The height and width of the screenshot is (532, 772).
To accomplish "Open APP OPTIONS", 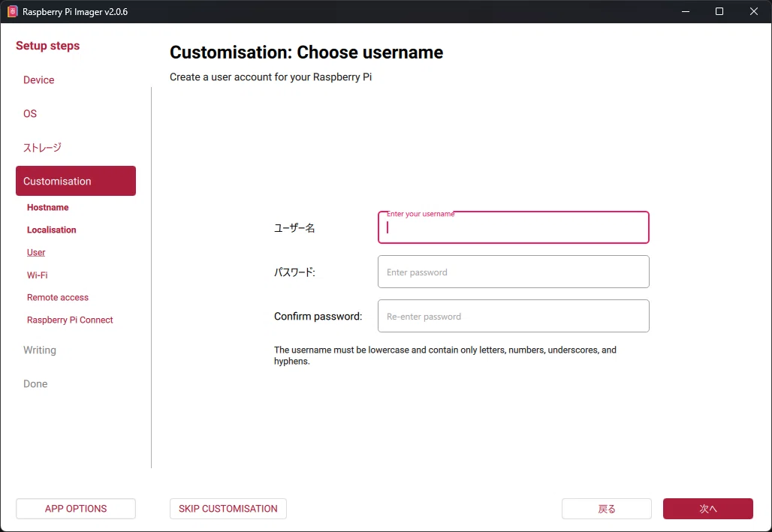I will [x=76, y=509].
